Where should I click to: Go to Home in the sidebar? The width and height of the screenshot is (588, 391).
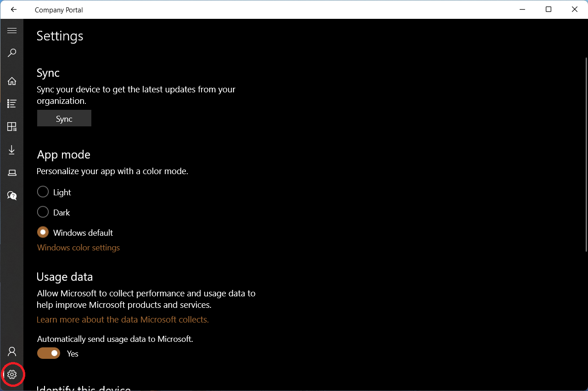(12, 81)
